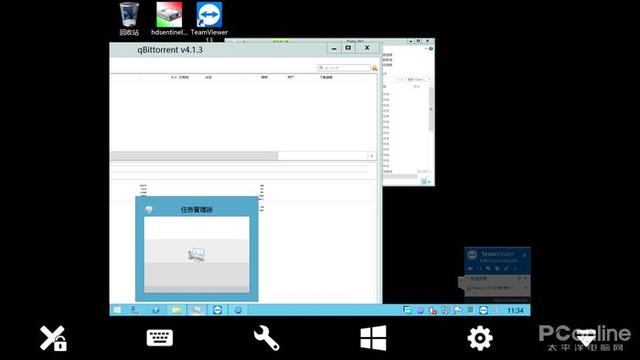Screen dimensions: 640x360
Task: Tap the Windows logo button in bottom toolbar
Action: click(373, 338)
